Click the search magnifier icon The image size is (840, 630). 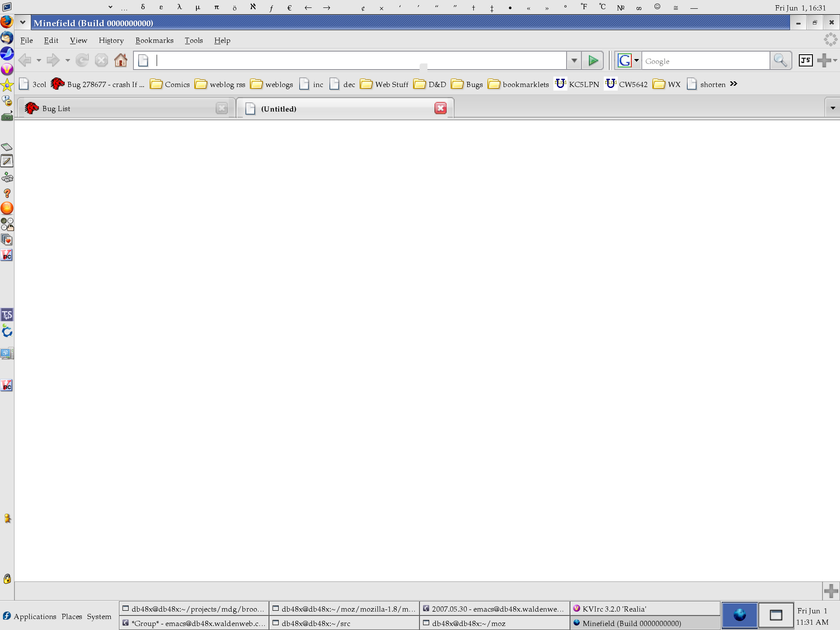(x=780, y=60)
